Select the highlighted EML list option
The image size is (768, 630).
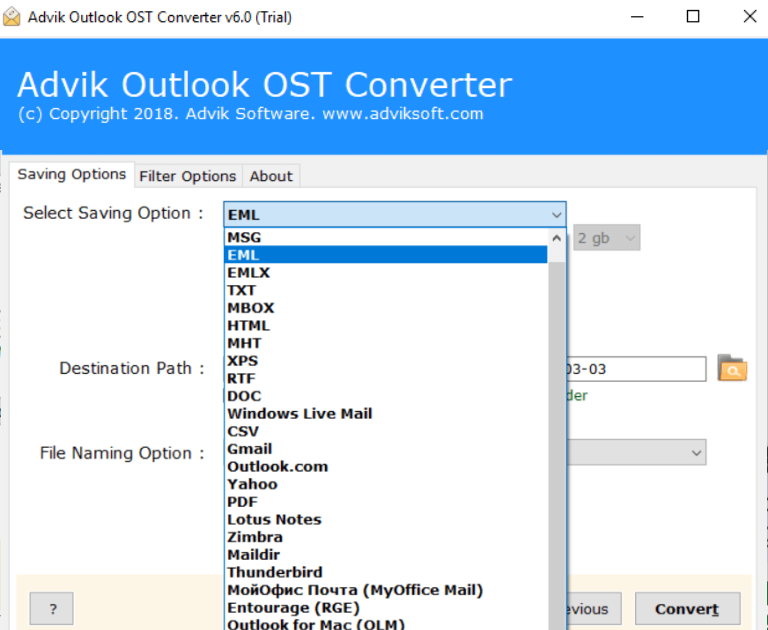coord(386,255)
